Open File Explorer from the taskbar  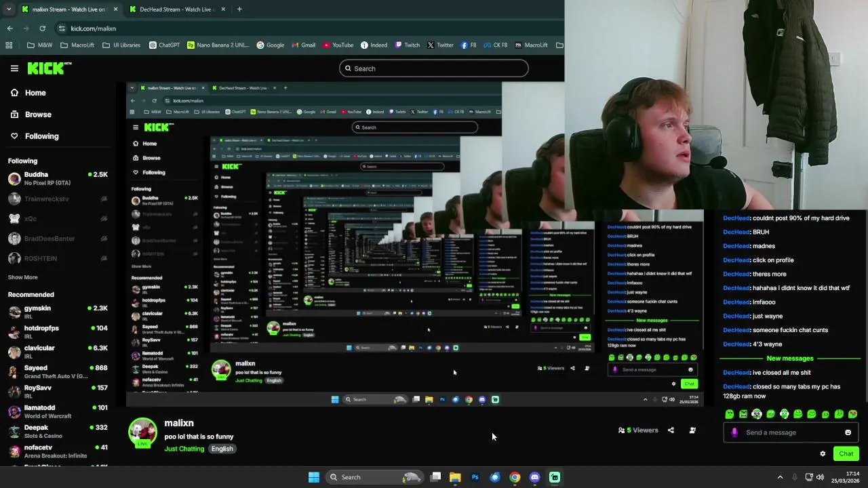coord(455,477)
